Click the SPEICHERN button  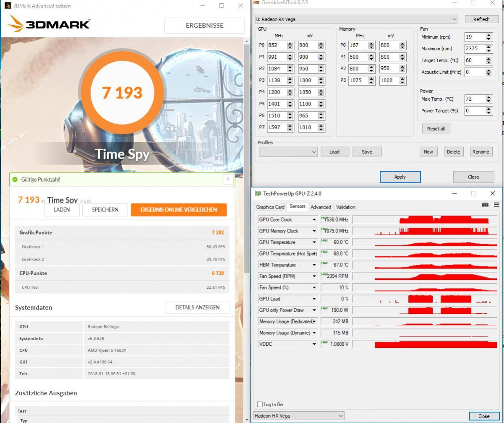point(105,209)
